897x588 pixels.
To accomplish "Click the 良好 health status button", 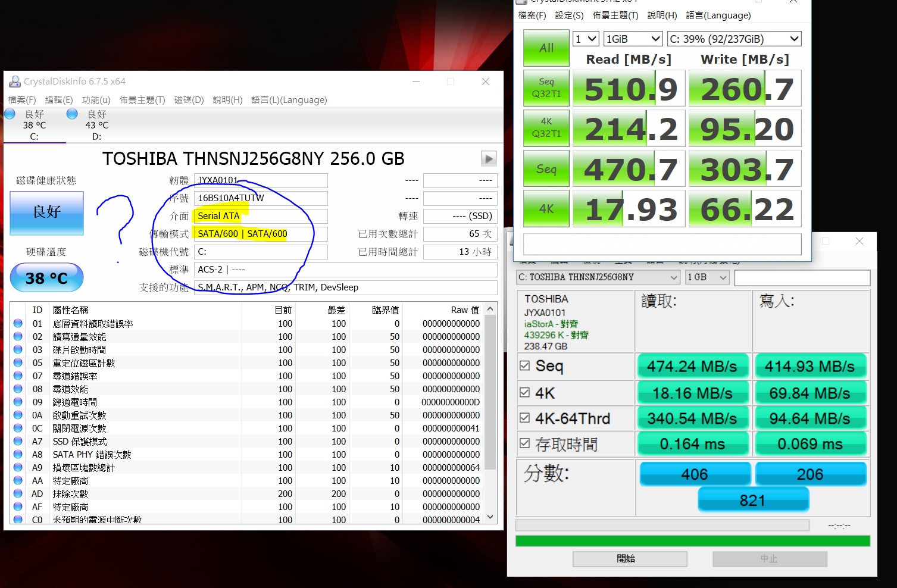I will tap(46, 212).
